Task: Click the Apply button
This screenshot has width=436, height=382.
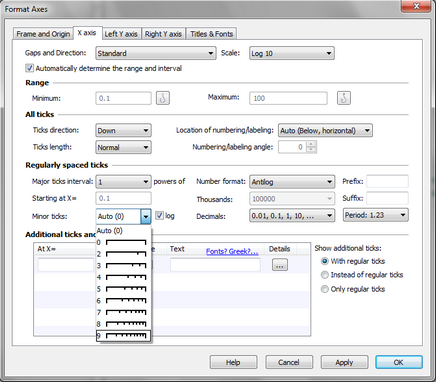Action: pyautogui.click(x=344, y=362)
